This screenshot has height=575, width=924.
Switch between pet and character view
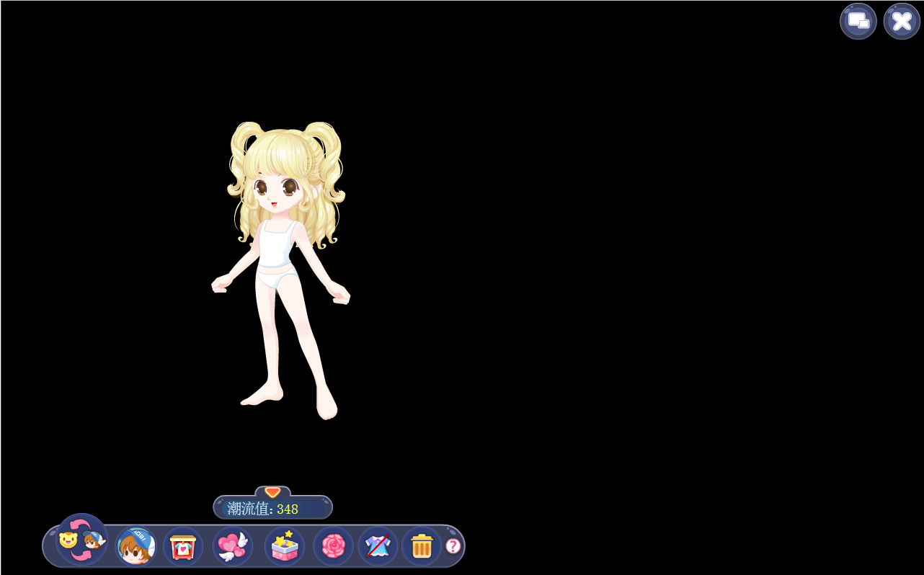81,540
